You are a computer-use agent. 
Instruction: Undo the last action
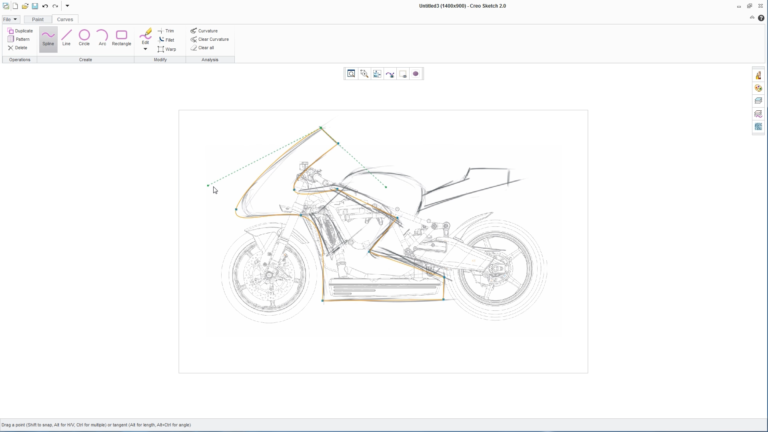45,6
